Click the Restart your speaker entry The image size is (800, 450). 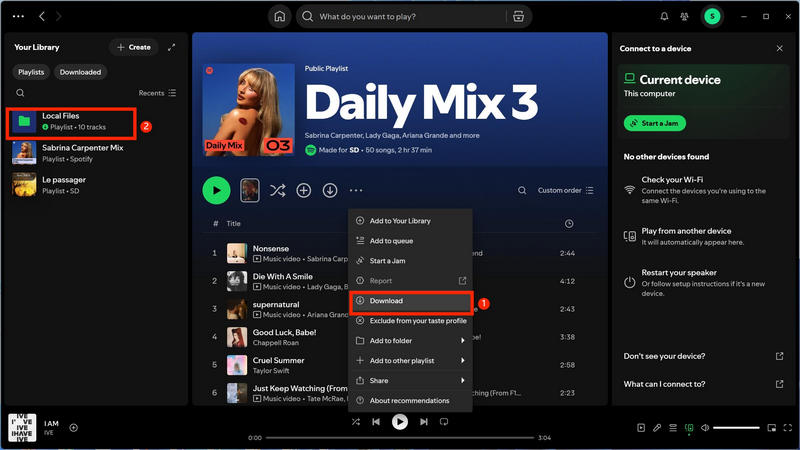pos(703,283)
